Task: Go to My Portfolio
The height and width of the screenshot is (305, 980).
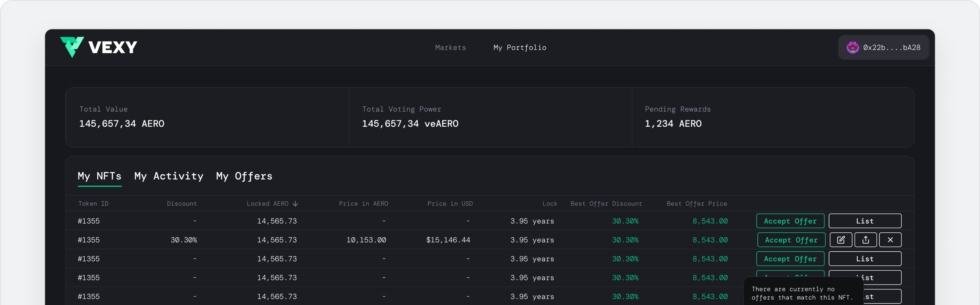Action: (520, 47)
